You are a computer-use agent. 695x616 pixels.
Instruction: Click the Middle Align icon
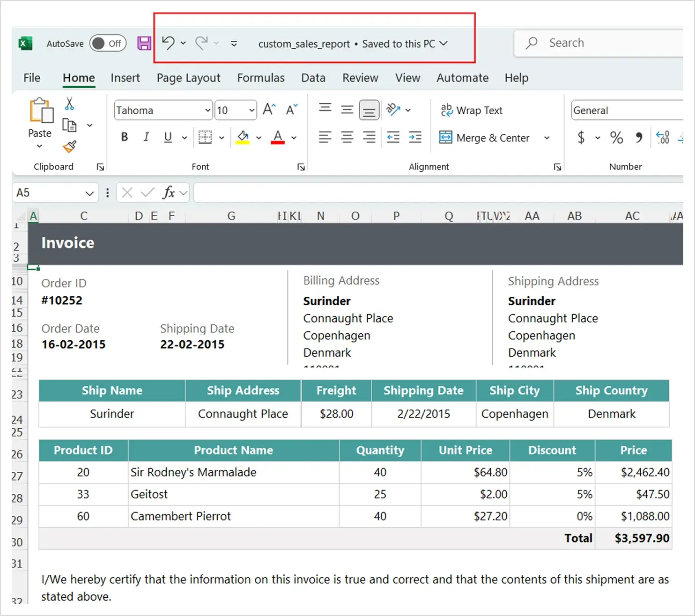coord(347,110)
